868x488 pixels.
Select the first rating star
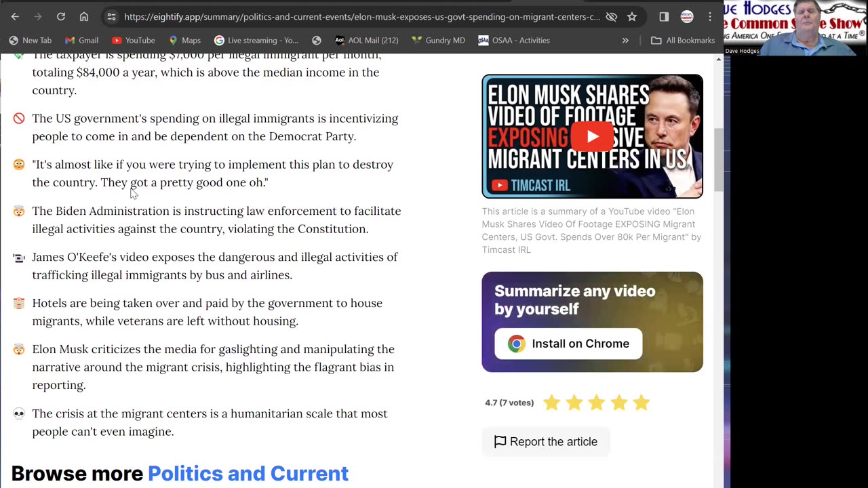[551, 403]
